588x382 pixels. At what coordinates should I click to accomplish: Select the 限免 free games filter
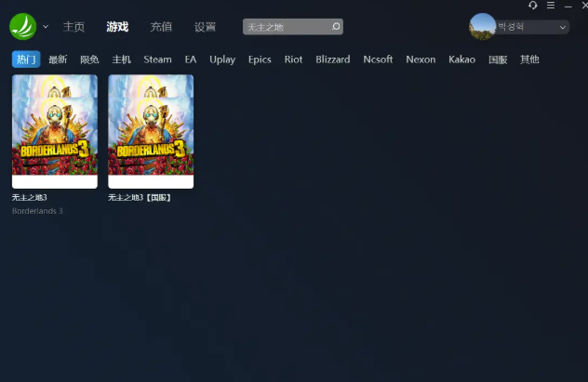tap(89, 59)
